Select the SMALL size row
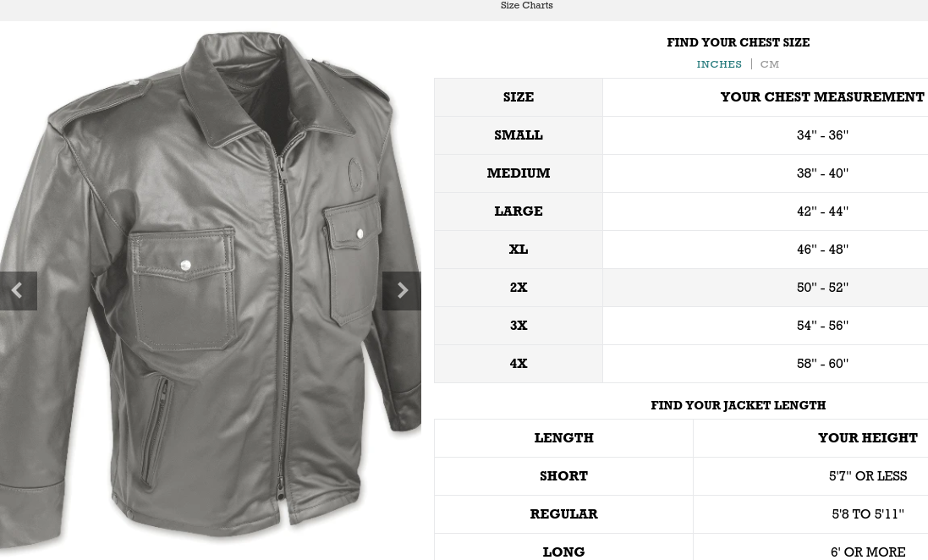Viewport: 928px width, 560px height. pos(681,135)
